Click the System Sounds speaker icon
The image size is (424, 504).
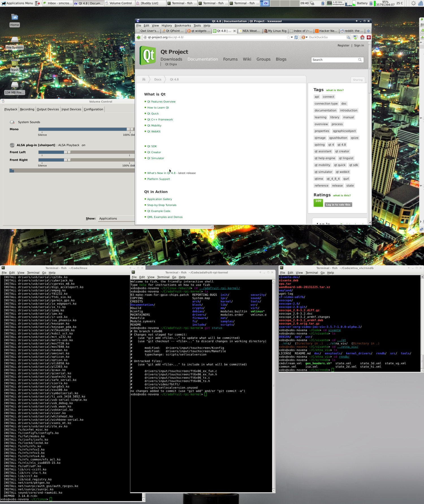tap(12, 122)
